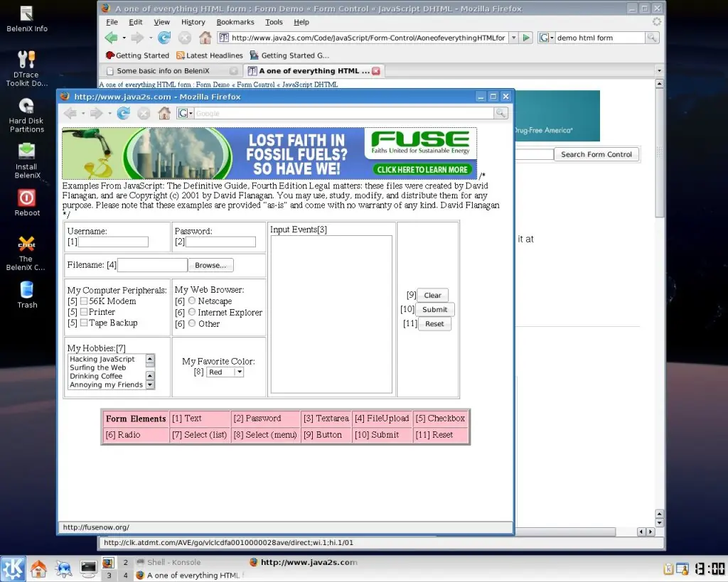The image size is (728, 582).
Task: Open the DTrace Toolkit Do... desktop icon
Action: coord(27,69)
